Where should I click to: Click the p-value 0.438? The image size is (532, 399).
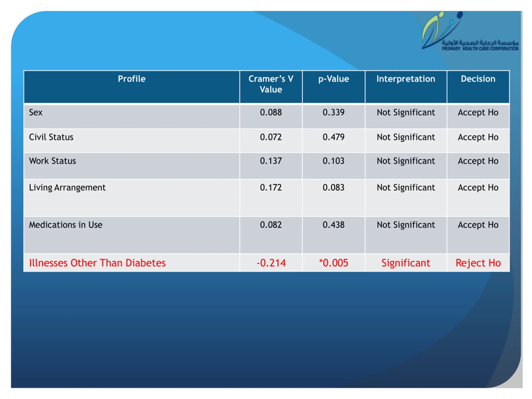point(334,225)
